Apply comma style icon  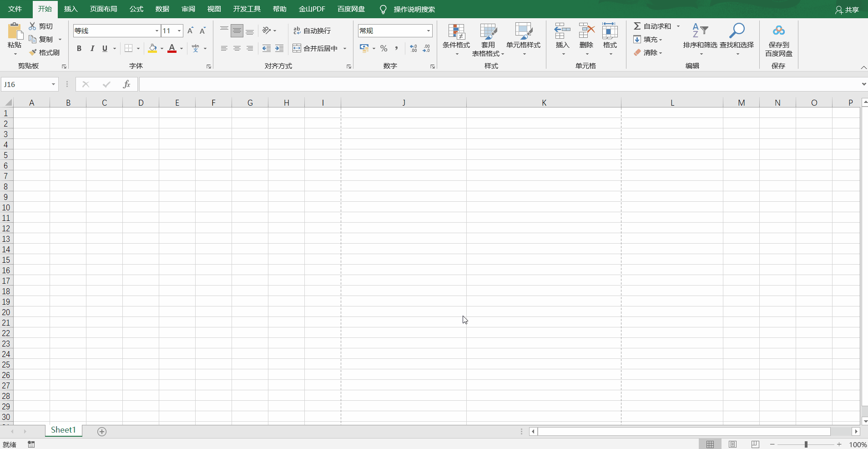[x=397, y=48]
